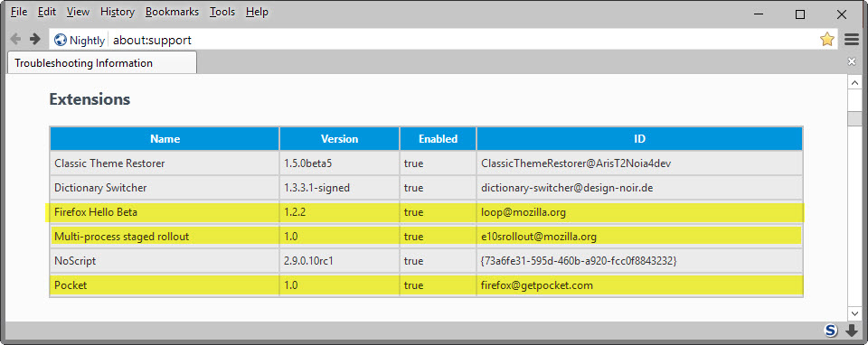The height and width of the screenshot is (345, 868).
Task: Click the Enabled value for Dictionary Switcher
Action: click(x=438, y=188)
